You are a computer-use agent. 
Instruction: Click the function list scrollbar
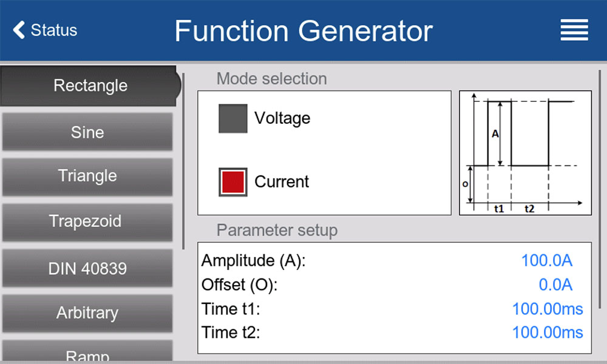coord(183,161)
